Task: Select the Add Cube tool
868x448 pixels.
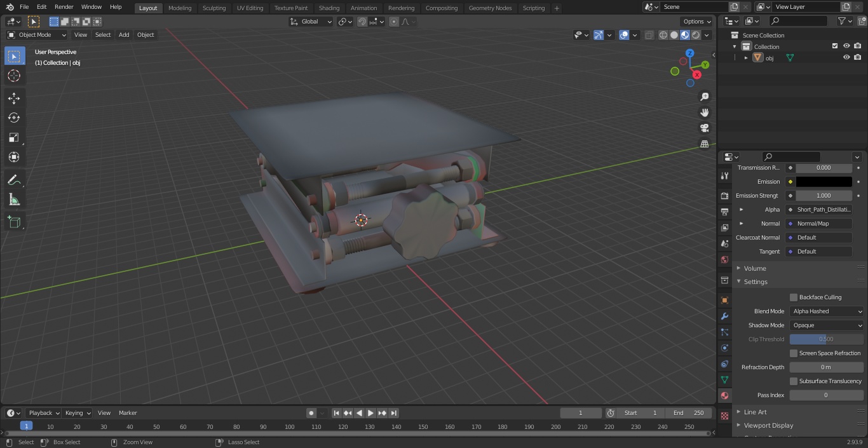Action: (14, 222)
